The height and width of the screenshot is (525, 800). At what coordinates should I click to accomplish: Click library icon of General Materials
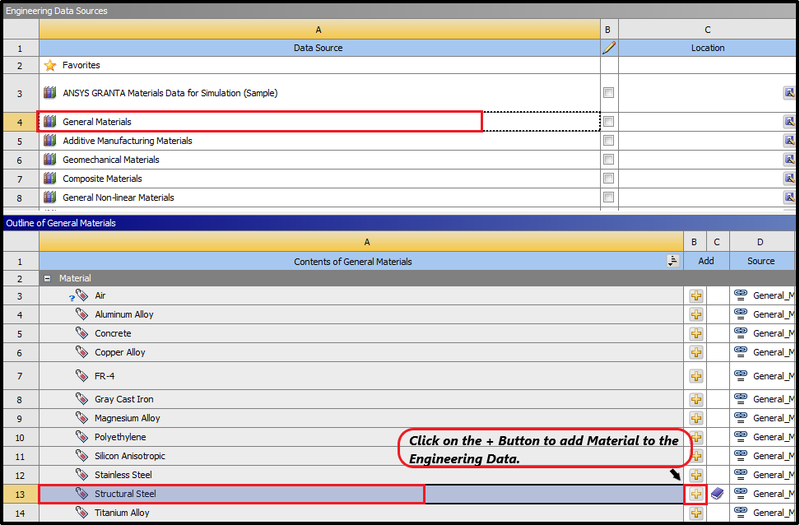[x=49, y=121]
